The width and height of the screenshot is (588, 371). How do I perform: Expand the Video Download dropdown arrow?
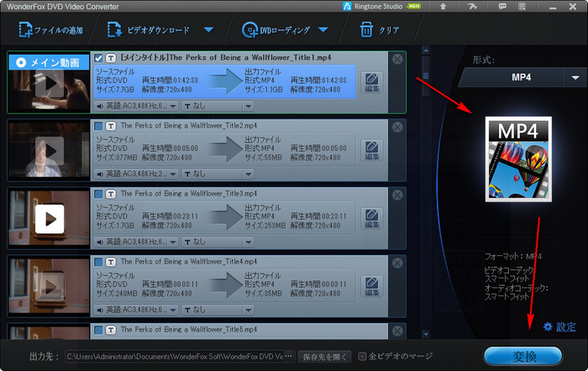point(208,29)
